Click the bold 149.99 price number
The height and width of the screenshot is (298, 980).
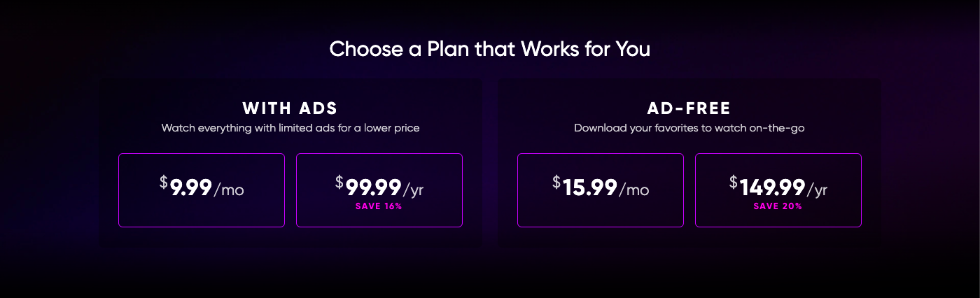(773, 187)
